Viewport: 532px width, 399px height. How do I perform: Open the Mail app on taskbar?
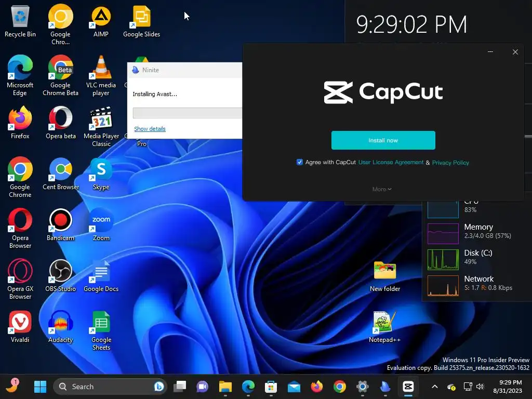tap(294, 387)
